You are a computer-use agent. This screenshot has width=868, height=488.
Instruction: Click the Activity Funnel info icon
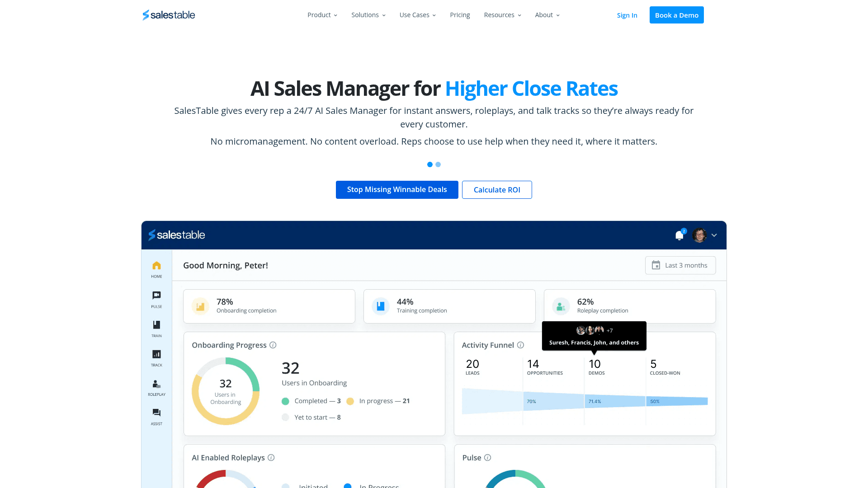(520, 345)
